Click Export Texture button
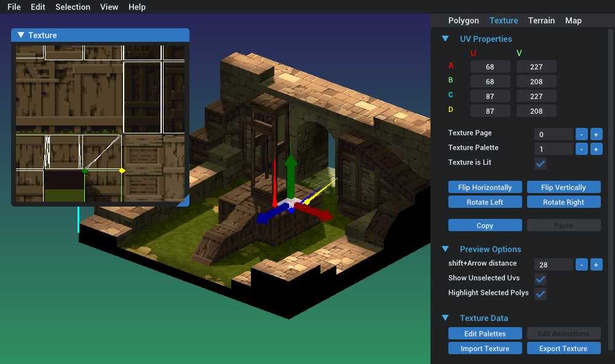Viewport: 615px width, 364px height. click(x=563, y=348)
